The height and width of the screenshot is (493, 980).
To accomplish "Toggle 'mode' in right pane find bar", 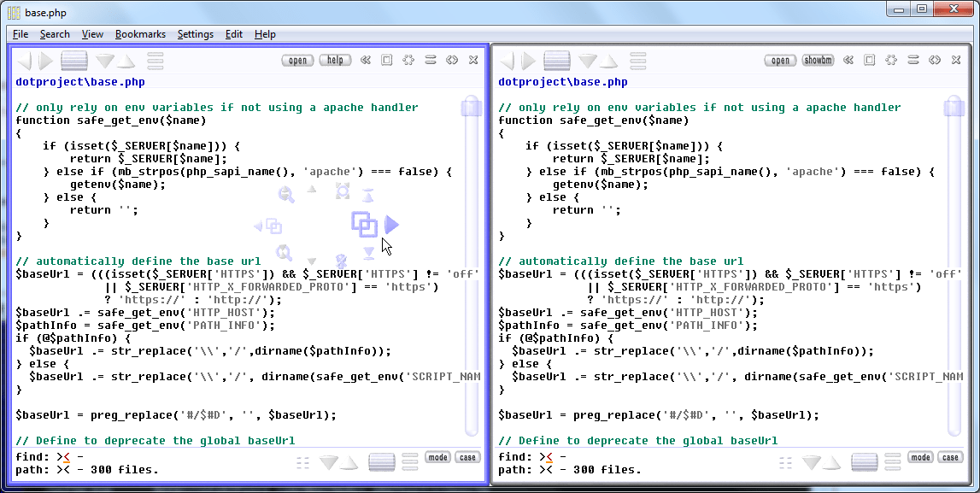I will coord(920,457).
